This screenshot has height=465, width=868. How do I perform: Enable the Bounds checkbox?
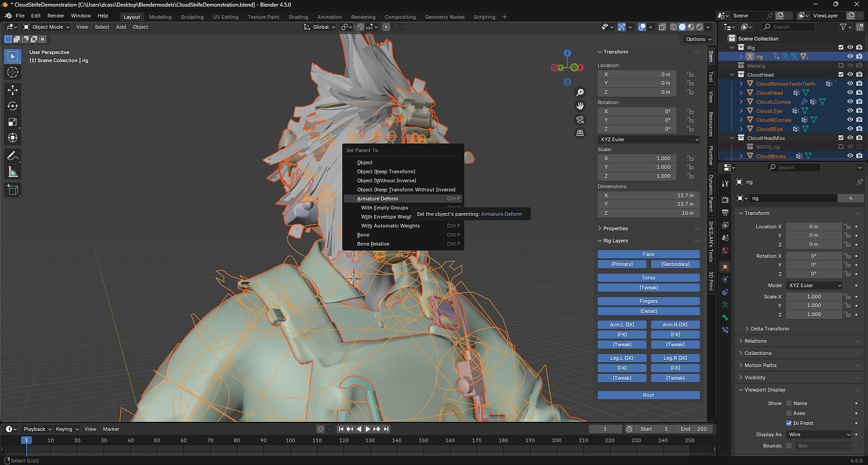click(789, 446)
